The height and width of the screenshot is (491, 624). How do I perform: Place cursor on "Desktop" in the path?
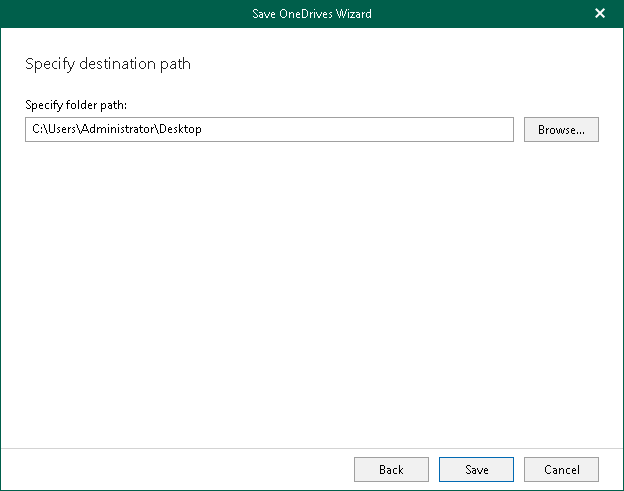[x=180, y=130]
